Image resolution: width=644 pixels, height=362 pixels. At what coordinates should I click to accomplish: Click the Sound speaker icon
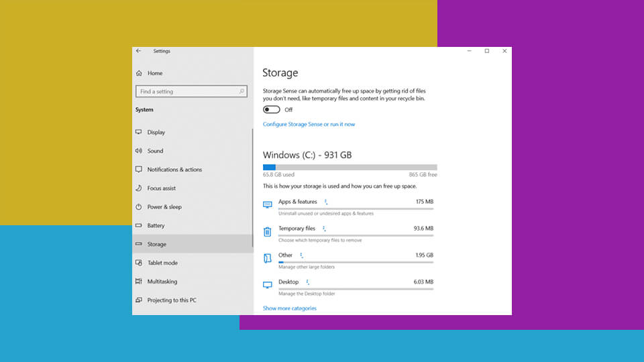tap(139, 151)
